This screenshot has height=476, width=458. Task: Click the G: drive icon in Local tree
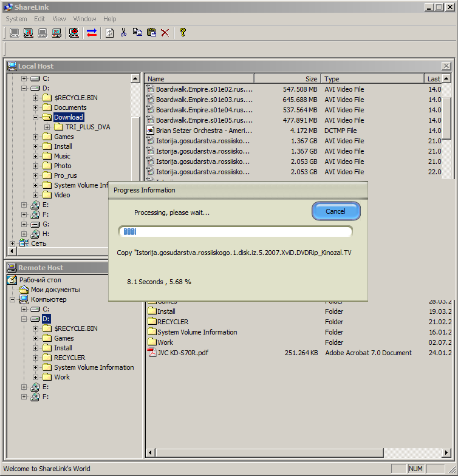(x=35, y=225)
